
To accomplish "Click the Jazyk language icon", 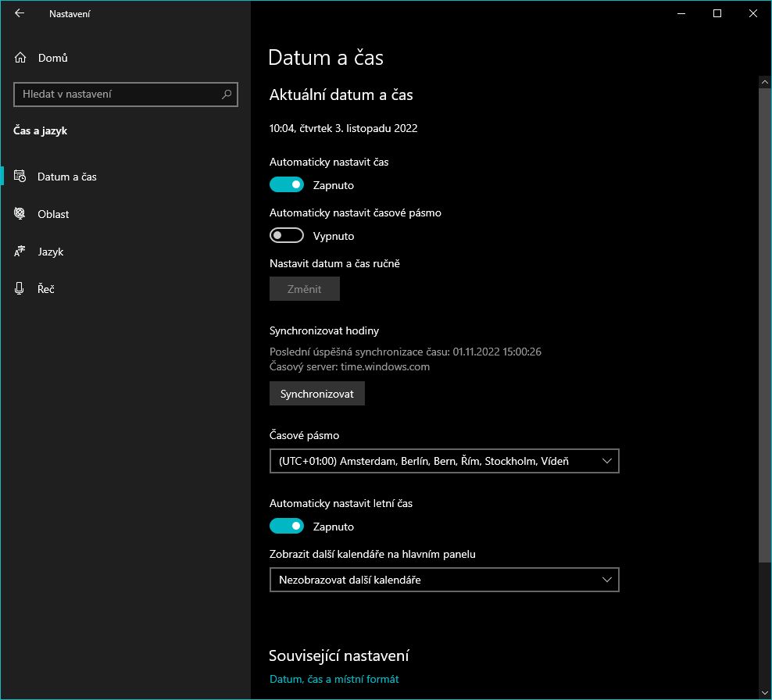I will pos(20,252).
